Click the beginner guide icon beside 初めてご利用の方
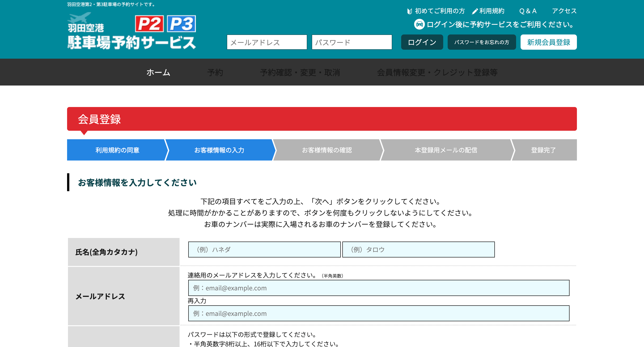The width and height of the screenshot is (644, 347). point(409,11)
